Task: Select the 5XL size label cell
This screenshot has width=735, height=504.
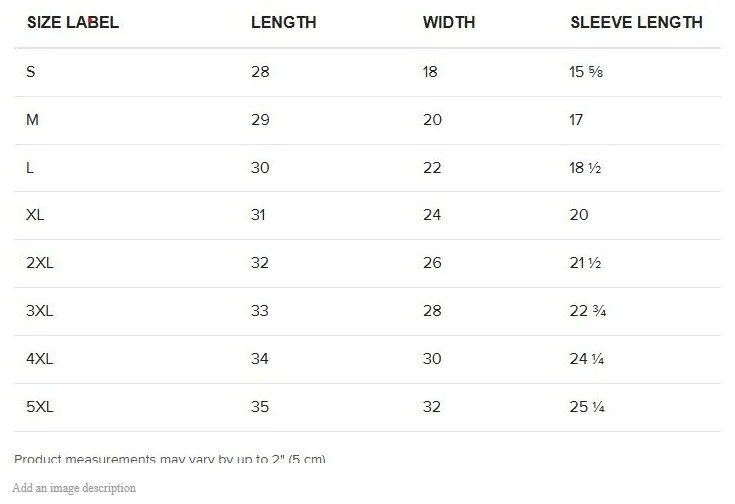Action: coord(40,406)
